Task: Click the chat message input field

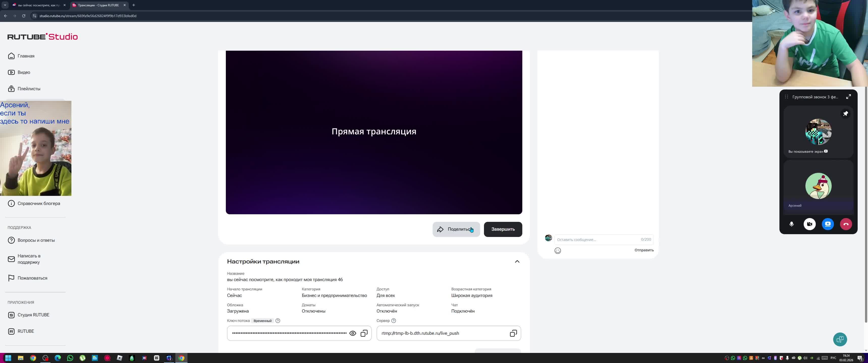Action: click(597, 239)
